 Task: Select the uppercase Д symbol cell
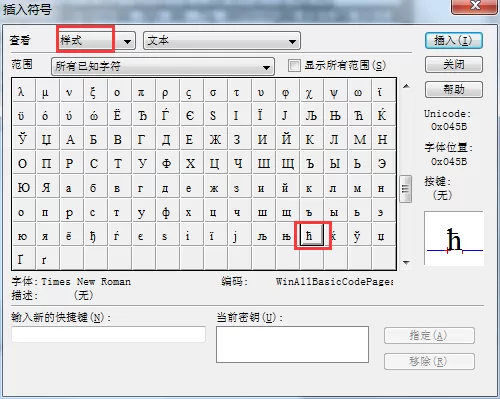pyautogui.click(x=167, y=139)
